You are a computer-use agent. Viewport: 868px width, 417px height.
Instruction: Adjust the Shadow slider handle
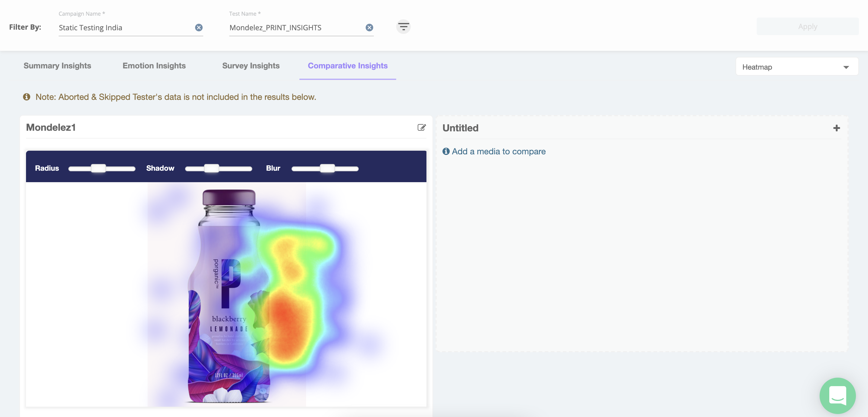point(212,168)
